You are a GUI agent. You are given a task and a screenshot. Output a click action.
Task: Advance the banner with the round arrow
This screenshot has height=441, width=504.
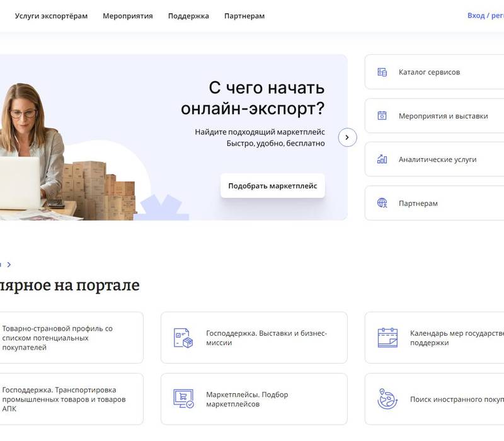pyautogui.click(x=348, y=137)
